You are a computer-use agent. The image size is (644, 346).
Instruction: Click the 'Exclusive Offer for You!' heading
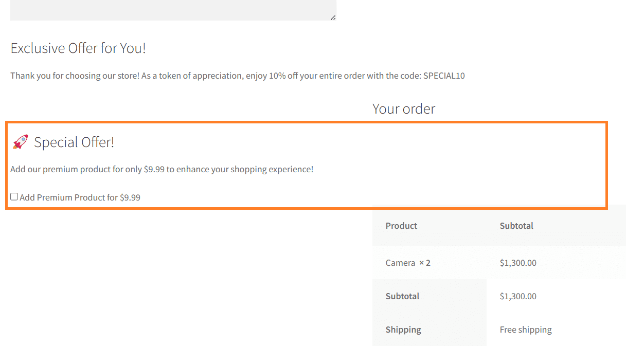tap(78, 48)
